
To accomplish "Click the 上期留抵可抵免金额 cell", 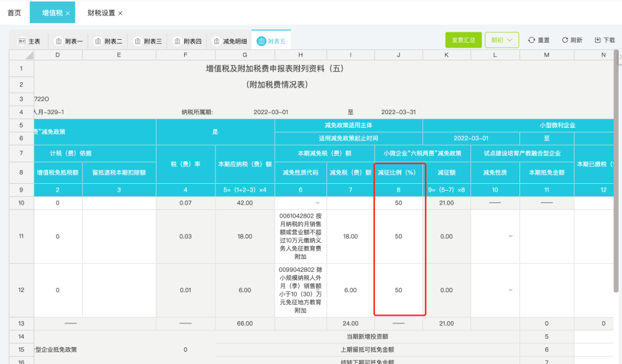I will click(x=367, y=350).
